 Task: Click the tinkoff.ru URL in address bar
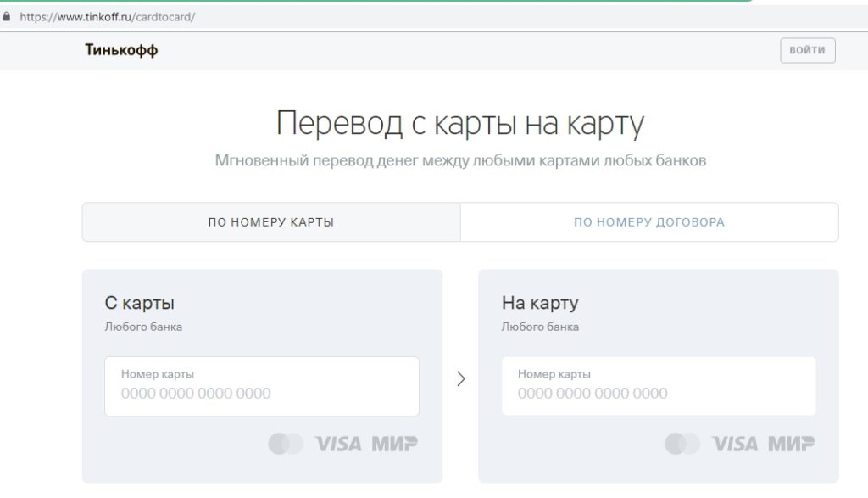tap(107, 16)
